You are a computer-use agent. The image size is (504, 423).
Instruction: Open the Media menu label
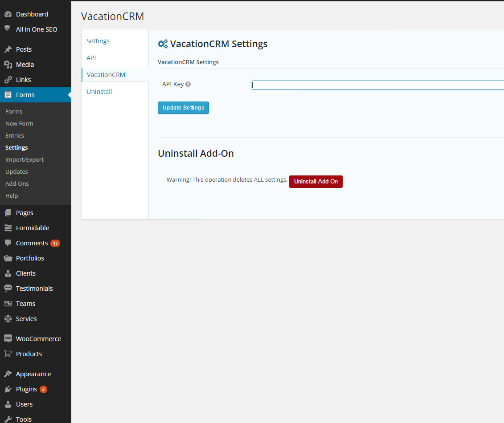click(25, 65)
